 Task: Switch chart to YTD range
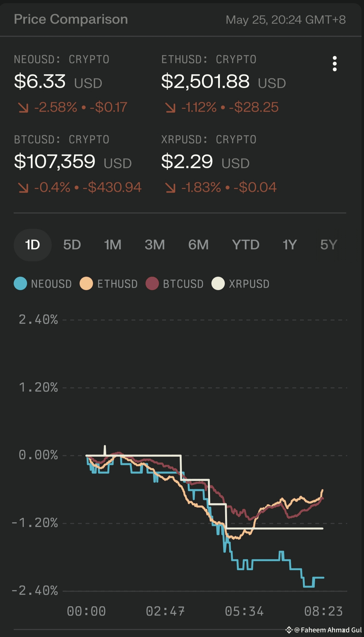(246, 245)
